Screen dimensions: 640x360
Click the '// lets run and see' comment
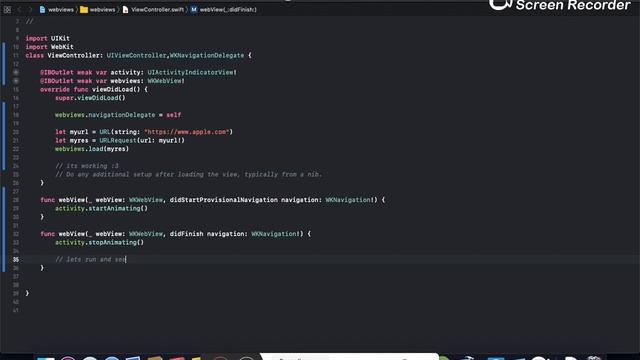coord(91,259)
